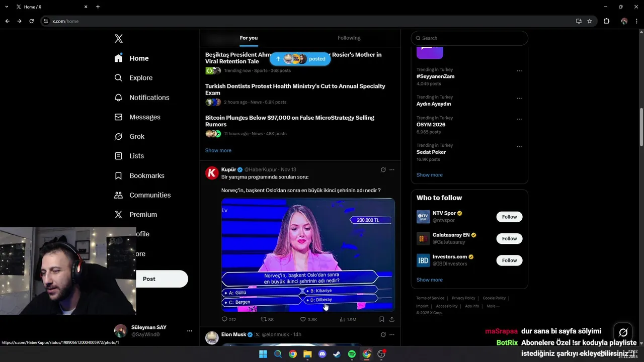Viewport: 644px width, 362px height.
Task: Follow Investors.com
Action: point(509,260)
